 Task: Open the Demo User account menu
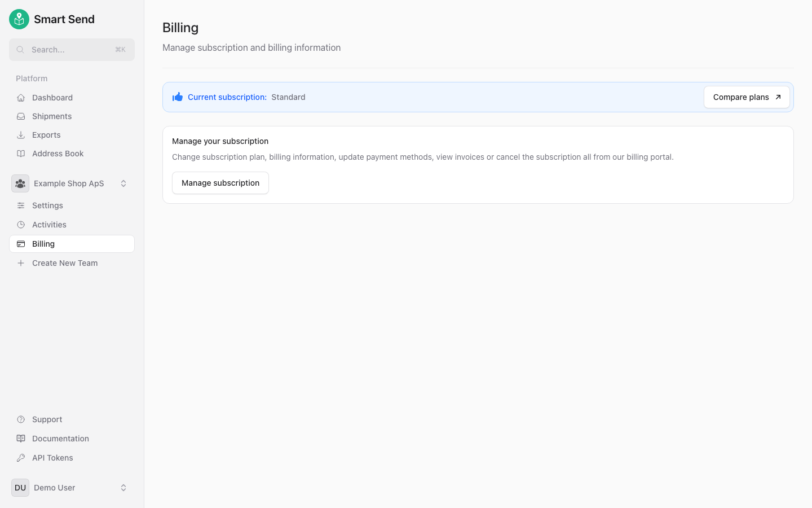pyautogui.click(x=70, y=487)
